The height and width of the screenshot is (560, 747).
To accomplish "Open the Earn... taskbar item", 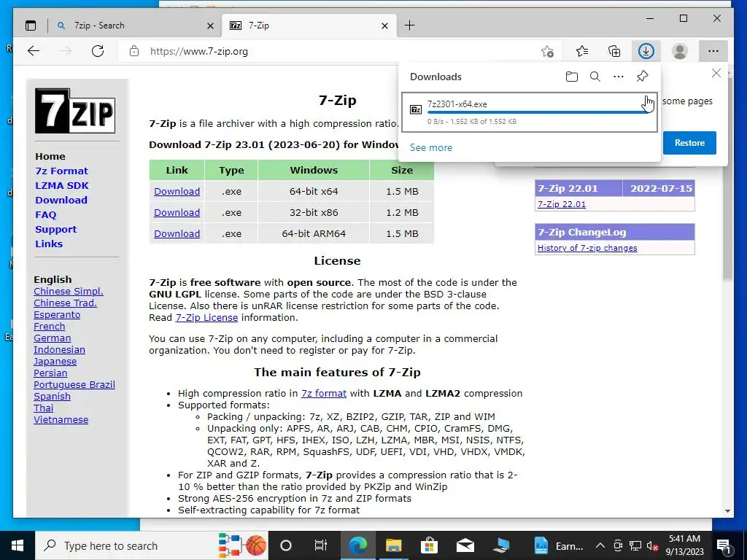I will click(x=558, y=545).
